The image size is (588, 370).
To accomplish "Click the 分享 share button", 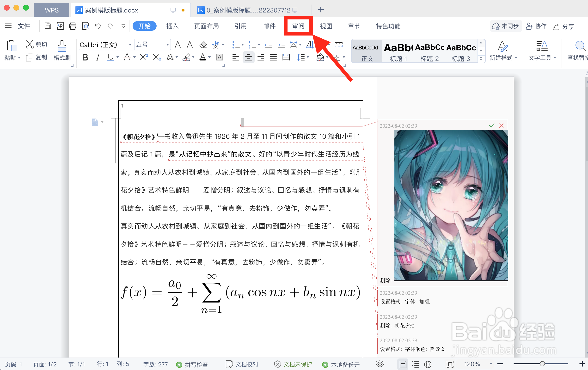I will coord(563,26).
